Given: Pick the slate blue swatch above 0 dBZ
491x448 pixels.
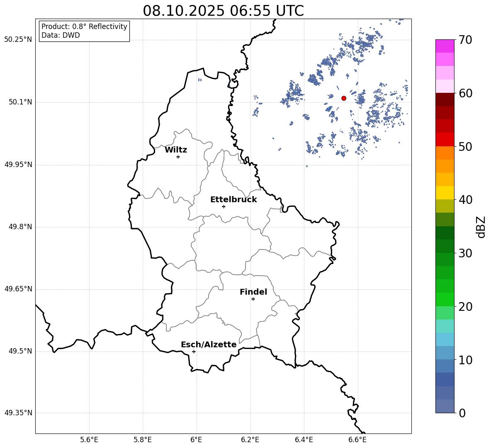Looking at the screenshot, I should [445, 406].
